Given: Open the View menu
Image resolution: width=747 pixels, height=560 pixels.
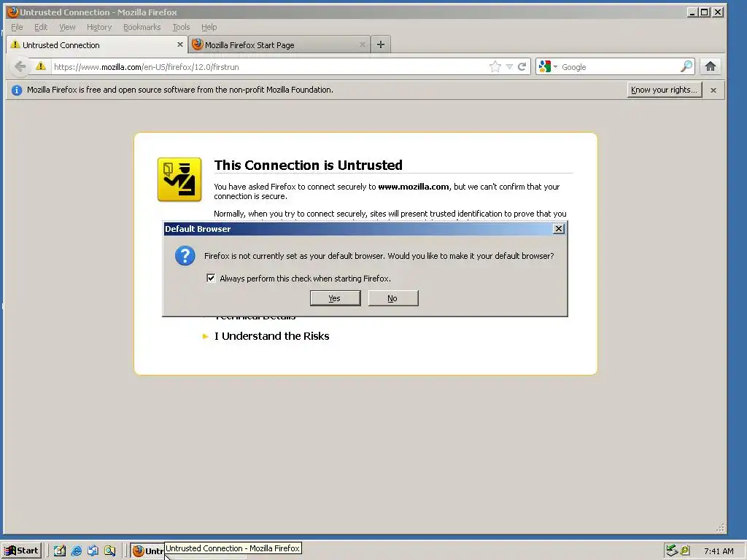Looking at the screenshot, I should click(67, 27).
